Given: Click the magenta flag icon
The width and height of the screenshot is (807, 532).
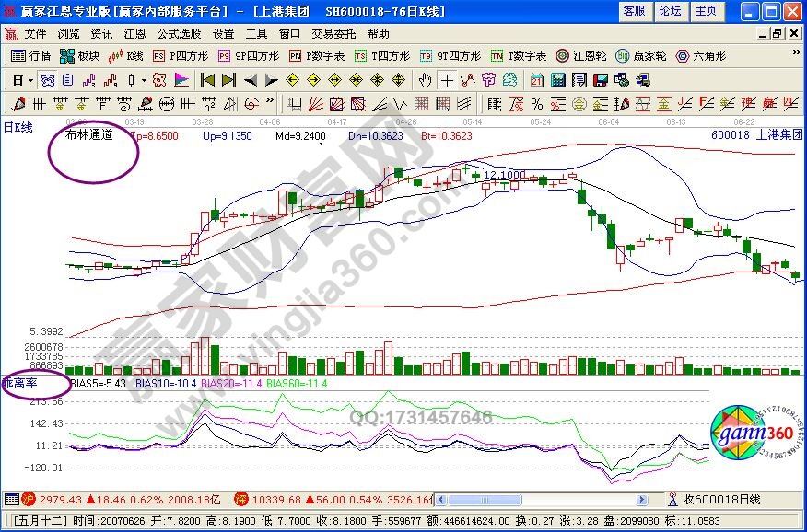Looking at the screenshot, I should coord(181,80).
